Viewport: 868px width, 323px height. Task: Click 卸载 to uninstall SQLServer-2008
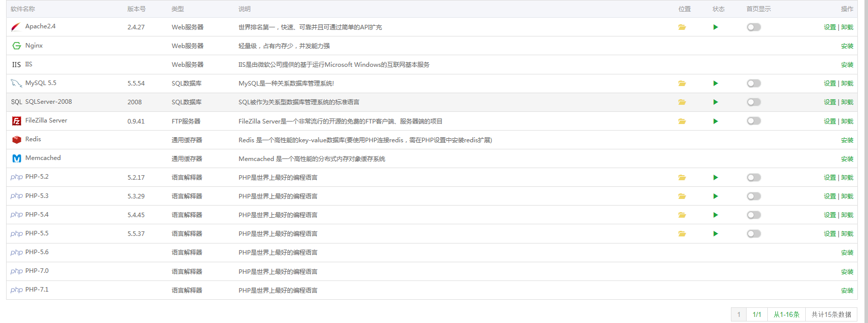(847, 102)
